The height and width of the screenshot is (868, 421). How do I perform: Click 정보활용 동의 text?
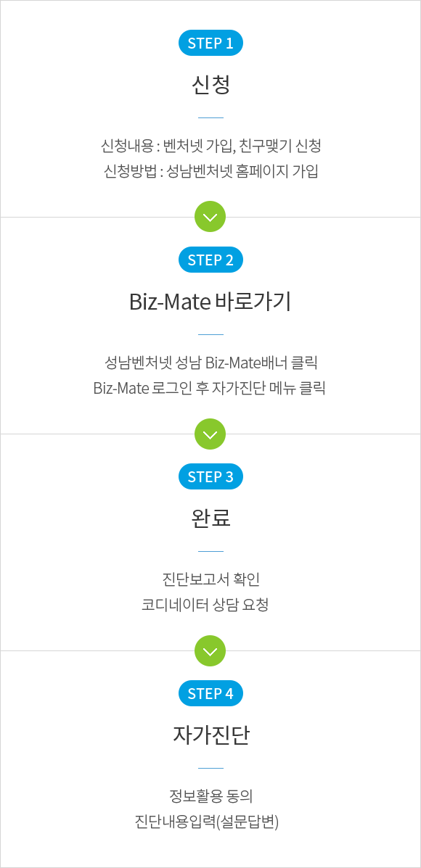pos(210,797)
